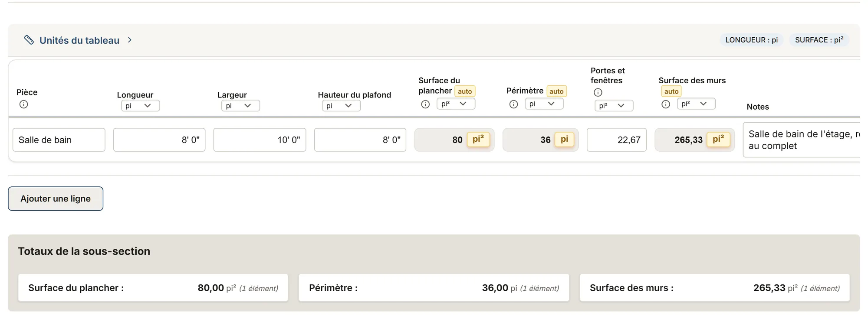Click the Surface du plancher total 80,00
This screenshot has height=319, width=868.
211,288
